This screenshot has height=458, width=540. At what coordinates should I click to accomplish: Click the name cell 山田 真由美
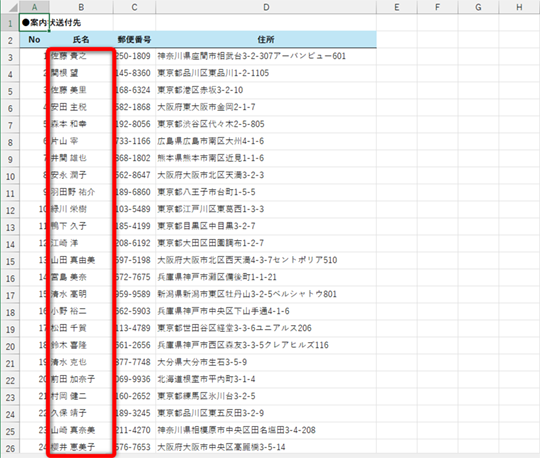81,260
